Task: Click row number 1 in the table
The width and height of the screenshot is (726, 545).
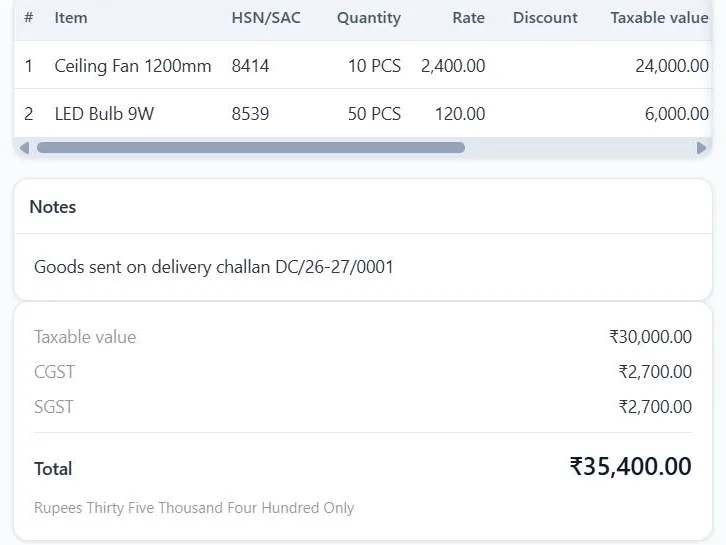Action: (29, 66)
